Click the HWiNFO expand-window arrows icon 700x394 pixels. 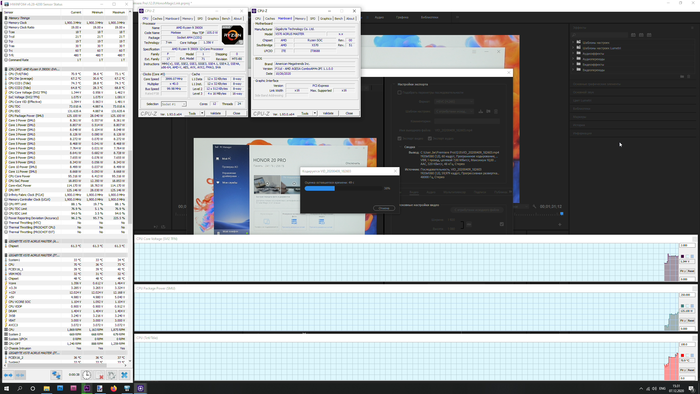pos(8,375)
